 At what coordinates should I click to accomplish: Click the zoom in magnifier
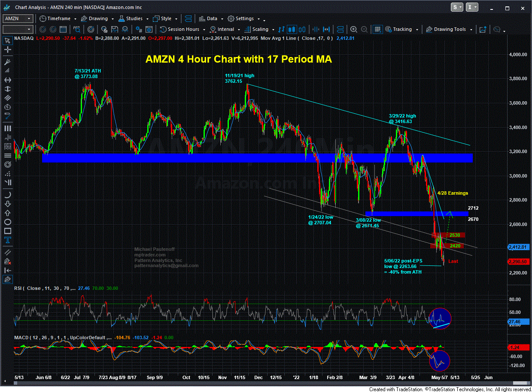353,29
